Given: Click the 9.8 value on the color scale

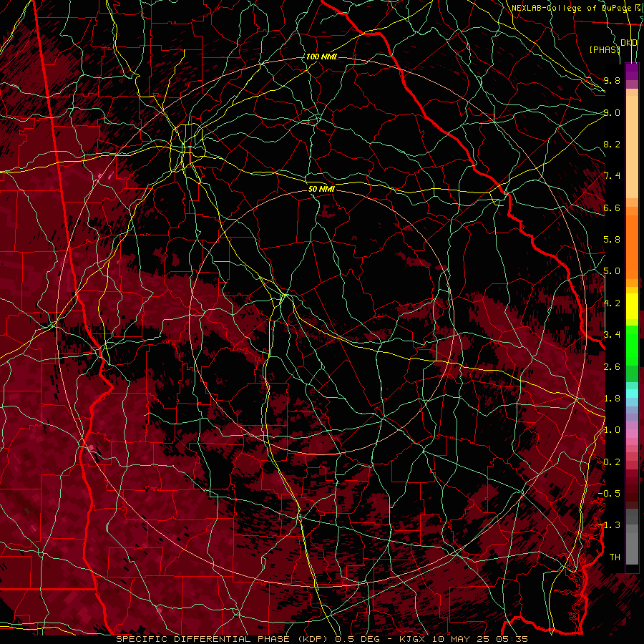Looking at the screenshot, I should (612, 80).
